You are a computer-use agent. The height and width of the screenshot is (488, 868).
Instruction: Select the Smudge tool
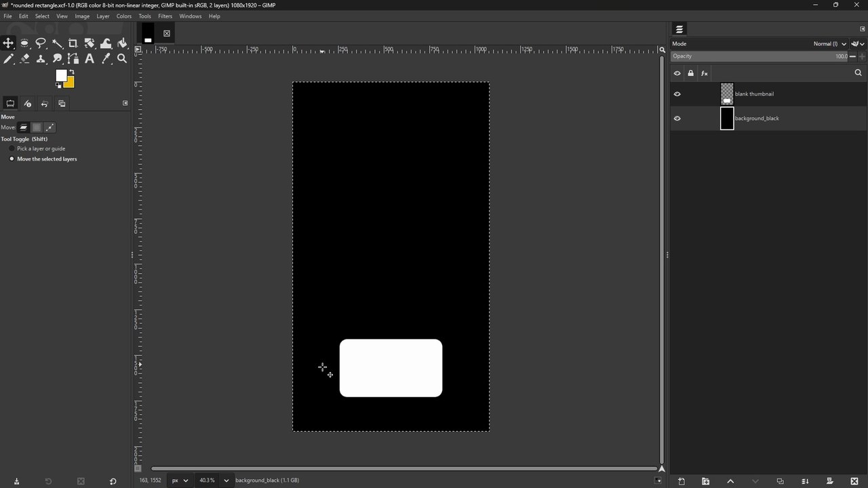coord(57,59)
